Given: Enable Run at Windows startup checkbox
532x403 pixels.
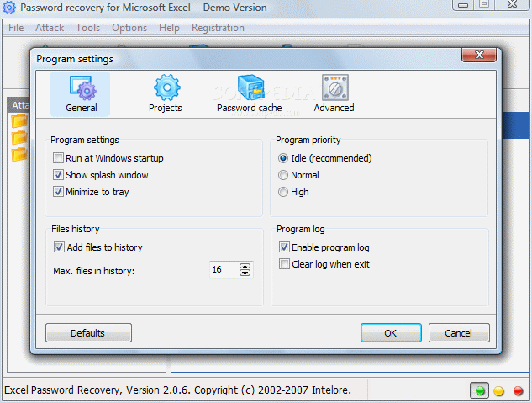Looking at the screenshot, I should click(58, 158).
